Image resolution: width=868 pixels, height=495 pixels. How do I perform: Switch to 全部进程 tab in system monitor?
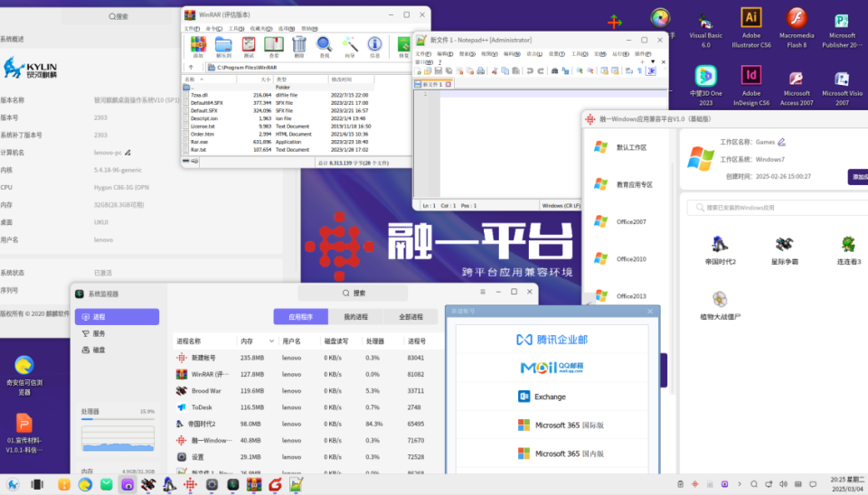pos(410,317)
